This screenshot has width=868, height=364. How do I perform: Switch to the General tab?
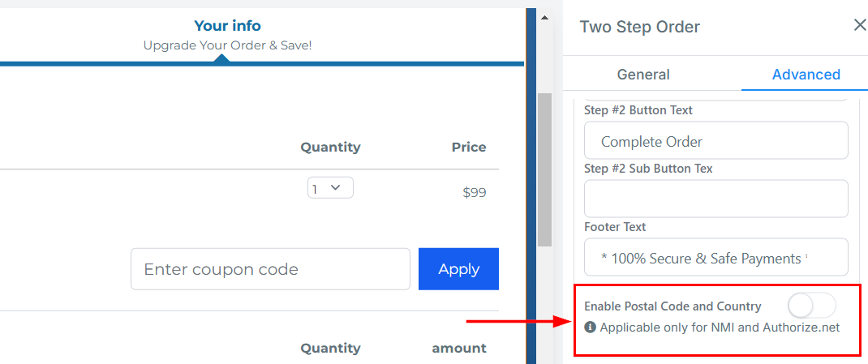tap(643, 75)
